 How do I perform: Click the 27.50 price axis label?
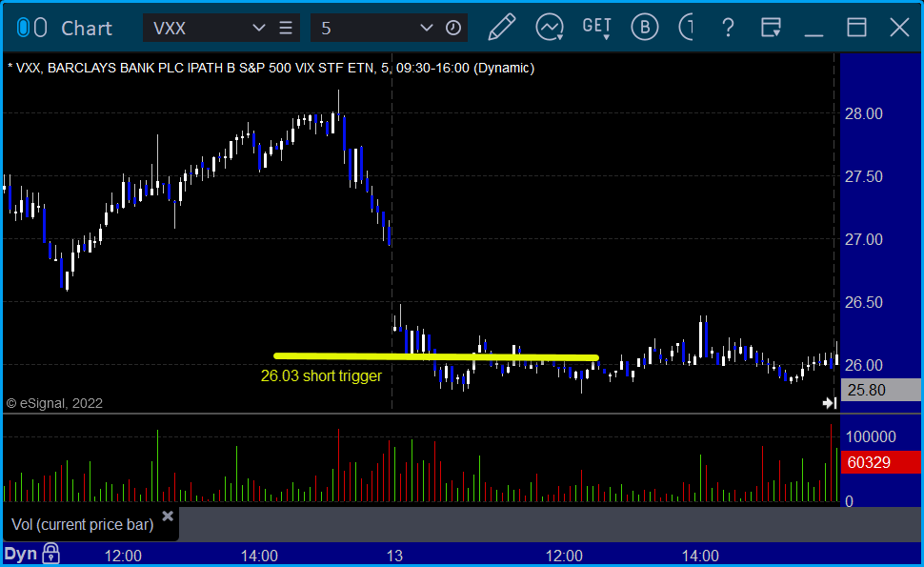(x=864, y=177)
